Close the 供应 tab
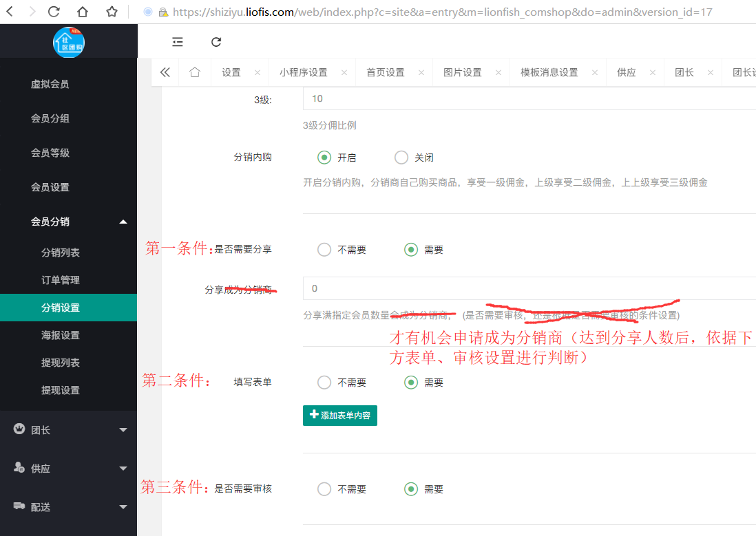 653,72
